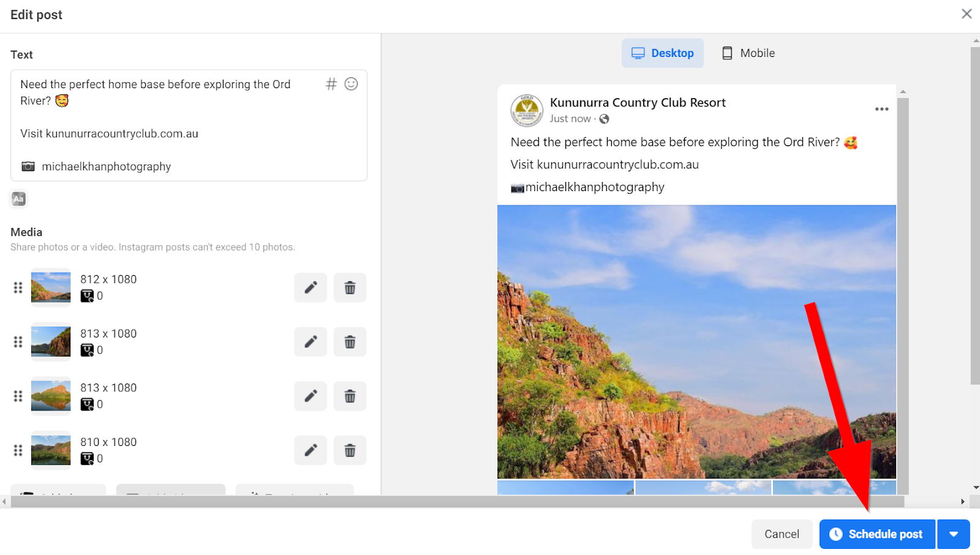Switch to Mobile preview tab

pos(748,53)
